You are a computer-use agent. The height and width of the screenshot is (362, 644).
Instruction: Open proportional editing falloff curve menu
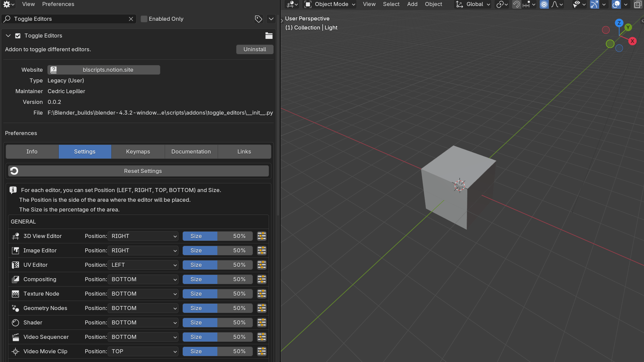tap(557, 4)
